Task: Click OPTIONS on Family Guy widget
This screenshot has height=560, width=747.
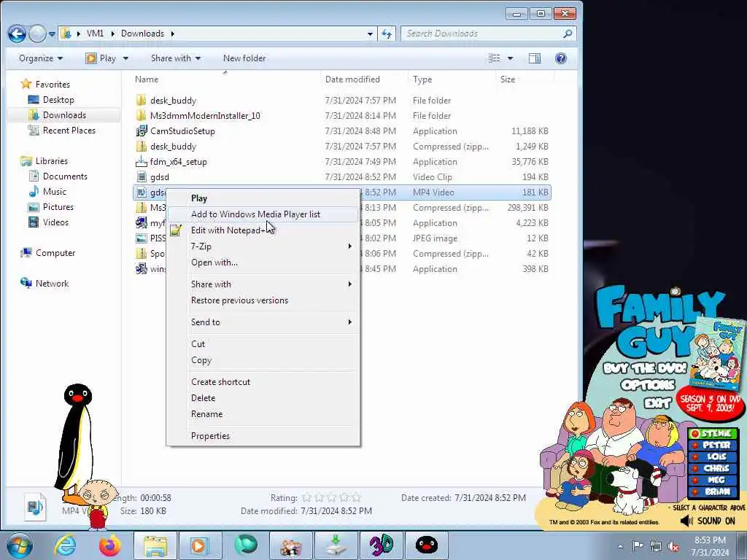Action: [x=648, y=385]
